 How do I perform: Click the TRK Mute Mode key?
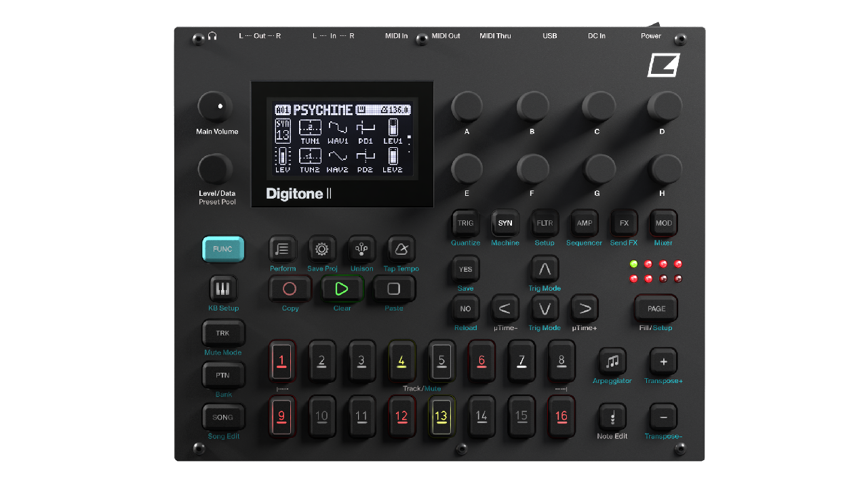tap(222, 333)
